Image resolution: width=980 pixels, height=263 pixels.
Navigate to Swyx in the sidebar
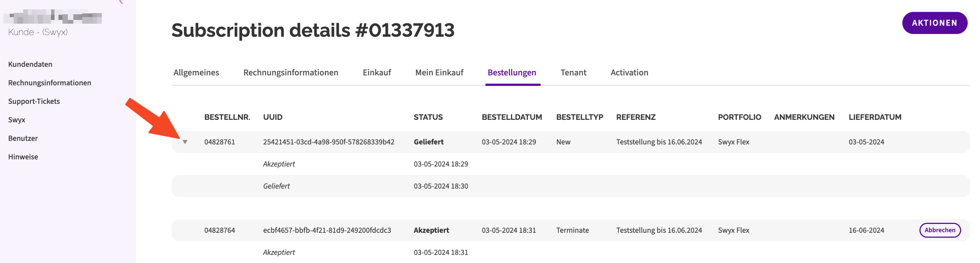pyautogui.click(x=16, y=120)
